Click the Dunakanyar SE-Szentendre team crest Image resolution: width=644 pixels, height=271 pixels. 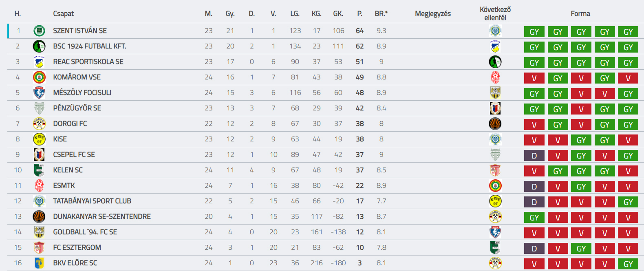coord(39,216)
